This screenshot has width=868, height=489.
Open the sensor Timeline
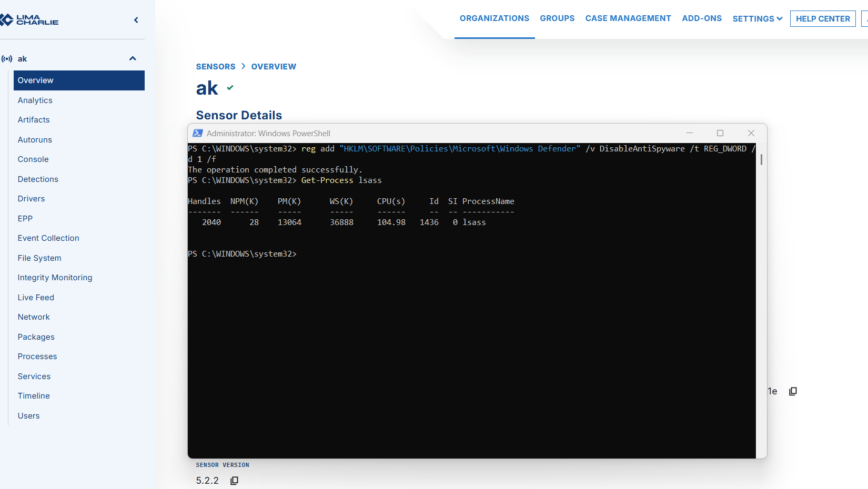[x=34, y=396]
